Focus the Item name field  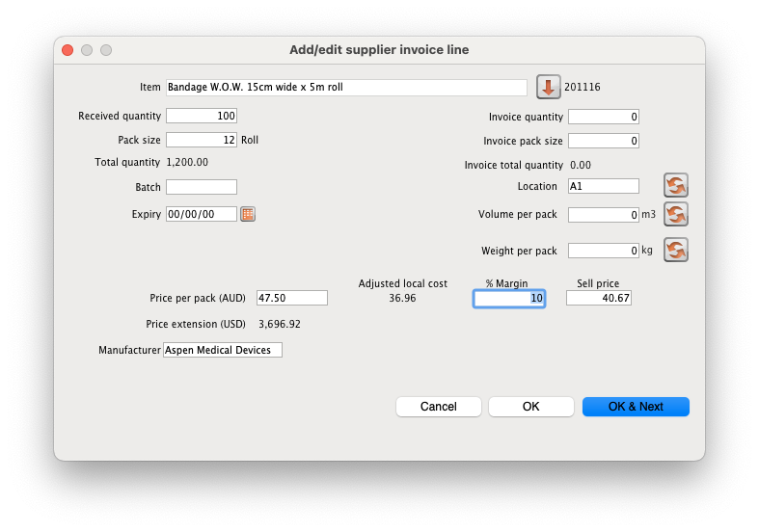(346, 88)
